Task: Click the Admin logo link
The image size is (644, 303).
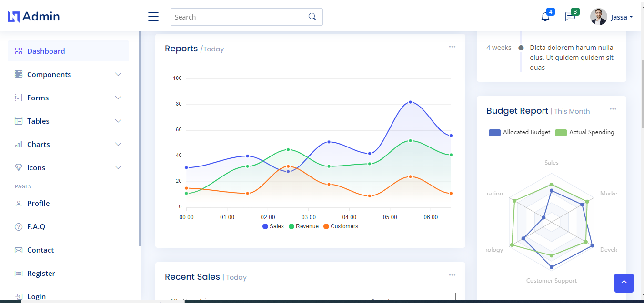Action: click(33, 16)
